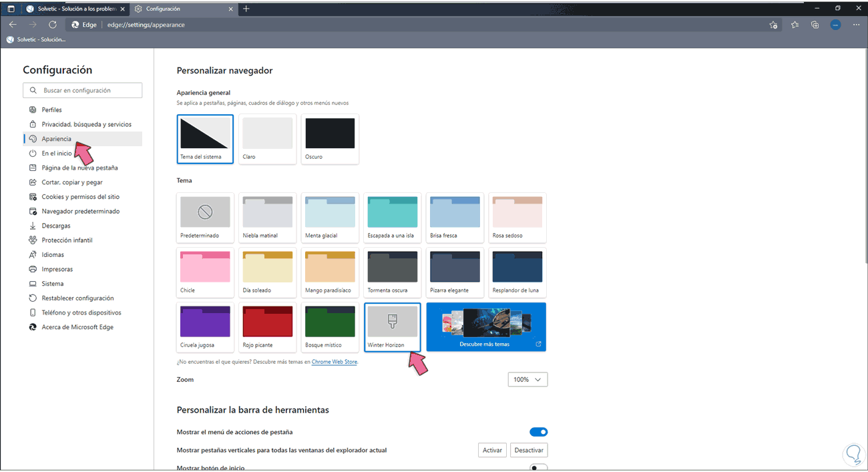Toggle Mostrar el menú de acciones de pestaña
This screenshot has width=868, height=472.
pos(538,432)
